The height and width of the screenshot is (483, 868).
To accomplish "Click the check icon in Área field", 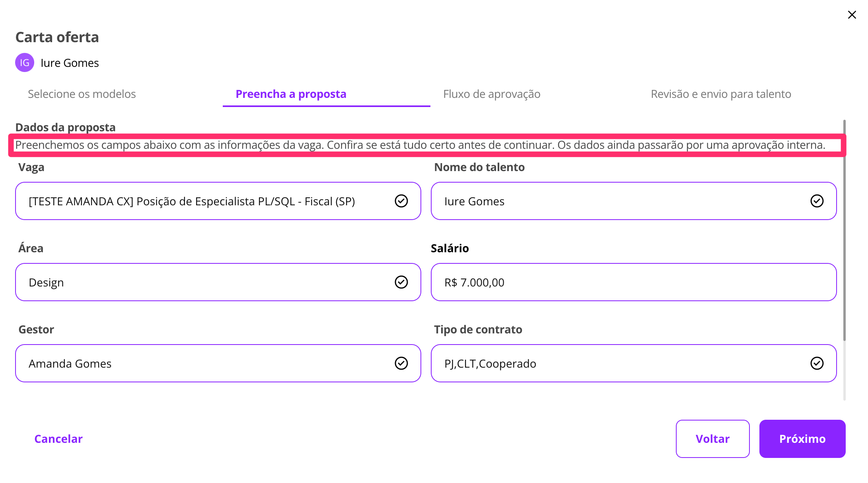I will 401,282.
